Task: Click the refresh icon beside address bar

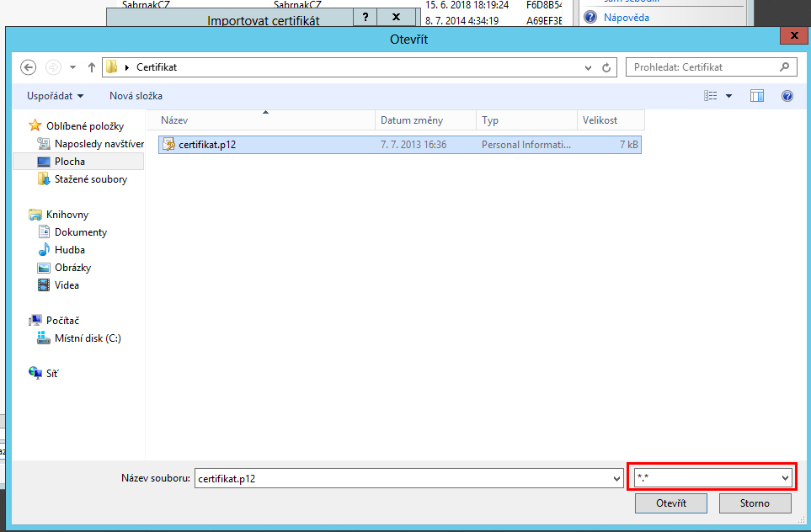Action: pyautogui.click(x=608, y=67)
